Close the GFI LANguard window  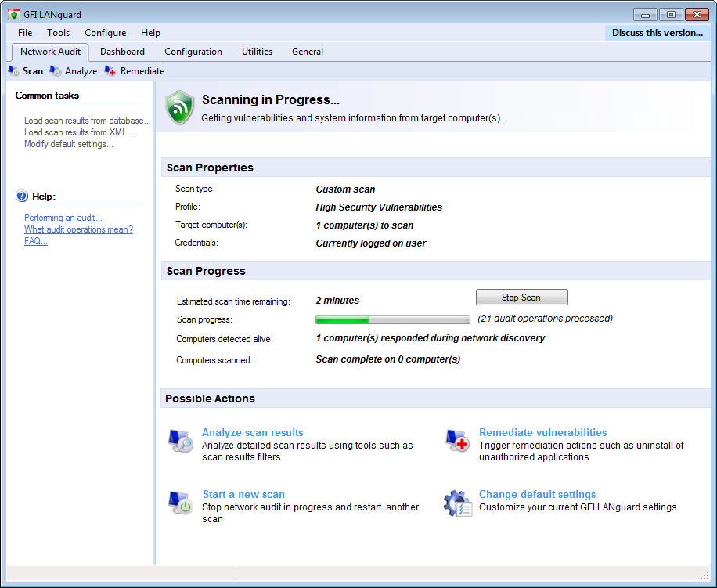[x=697, y=15]
